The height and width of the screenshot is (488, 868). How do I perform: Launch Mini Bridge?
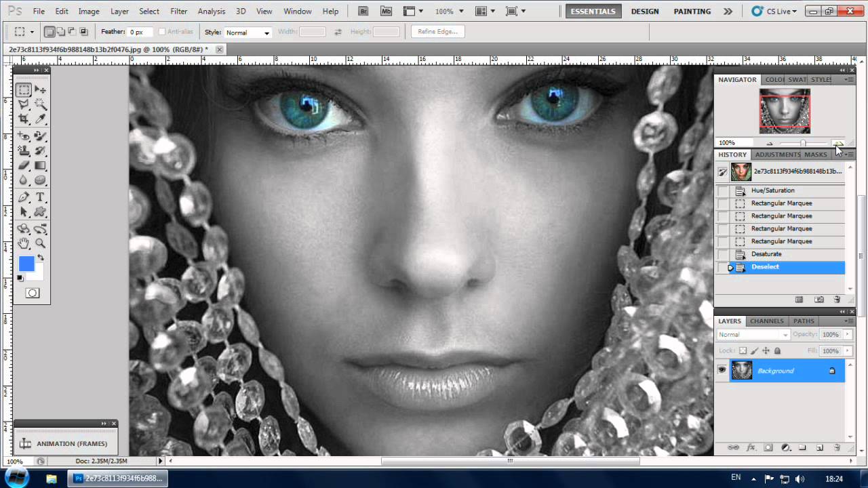pyautogui.click(x=386, y=12)
